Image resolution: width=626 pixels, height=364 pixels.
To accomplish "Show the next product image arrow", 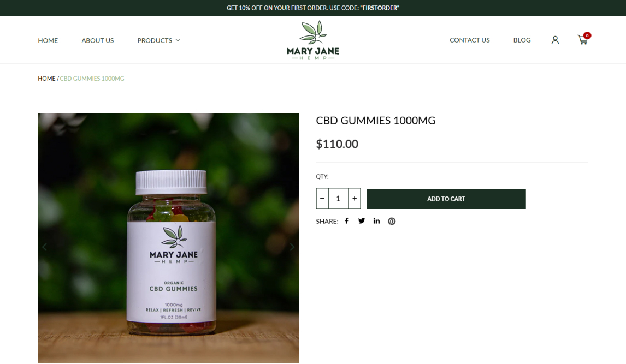I will [x=292, y=247].
